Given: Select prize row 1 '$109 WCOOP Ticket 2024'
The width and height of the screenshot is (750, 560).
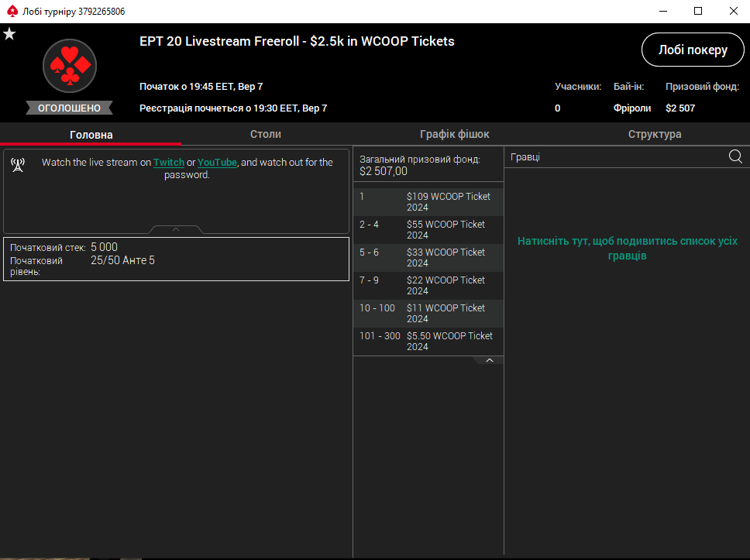Looking at the screenshot, I should pyautogui.click(x=428, y=202).
